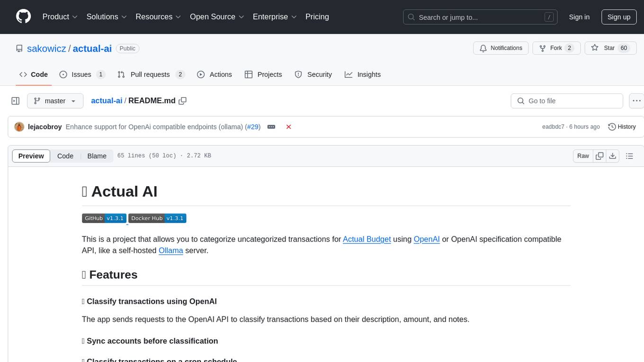The width and height of the screenshot is (644, 362).
Task: Focus the Search or jump to field
Action: [481, 17]
